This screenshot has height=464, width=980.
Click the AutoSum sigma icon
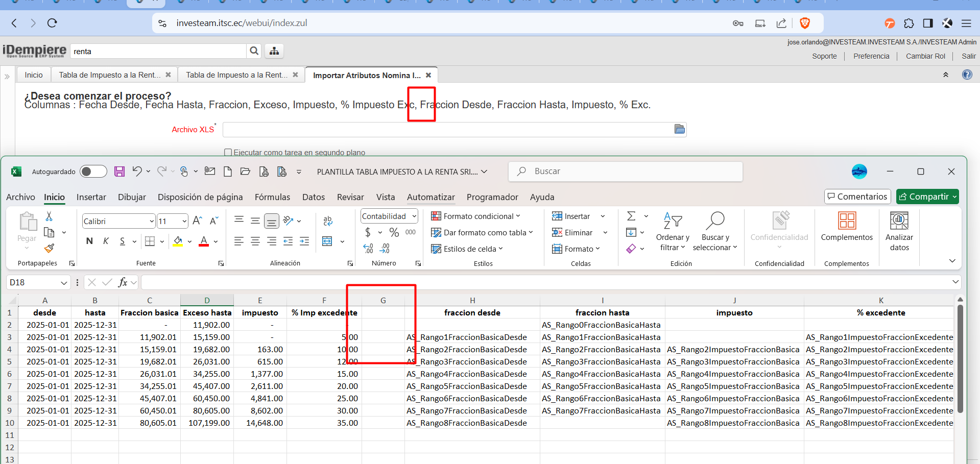pos(631,216)
